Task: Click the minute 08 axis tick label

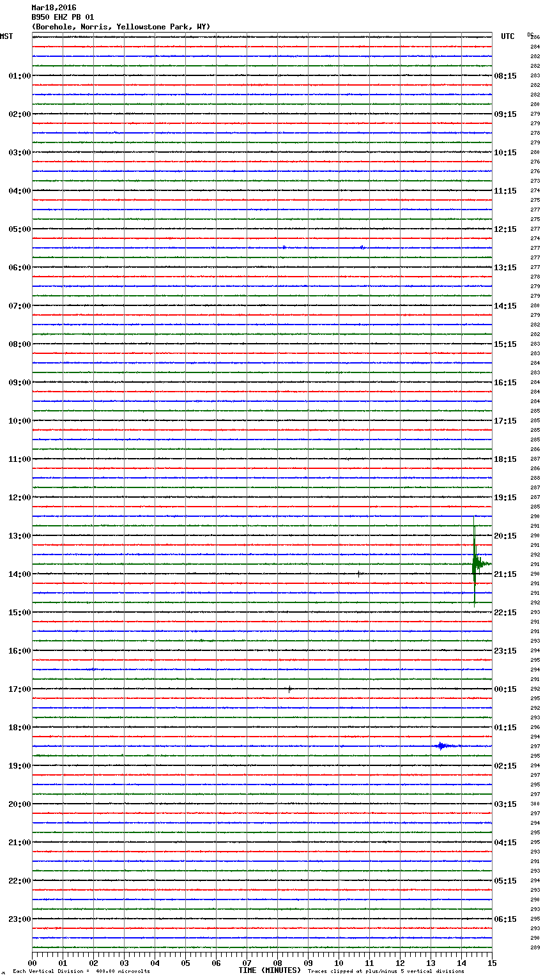Action: click(277, 963)
